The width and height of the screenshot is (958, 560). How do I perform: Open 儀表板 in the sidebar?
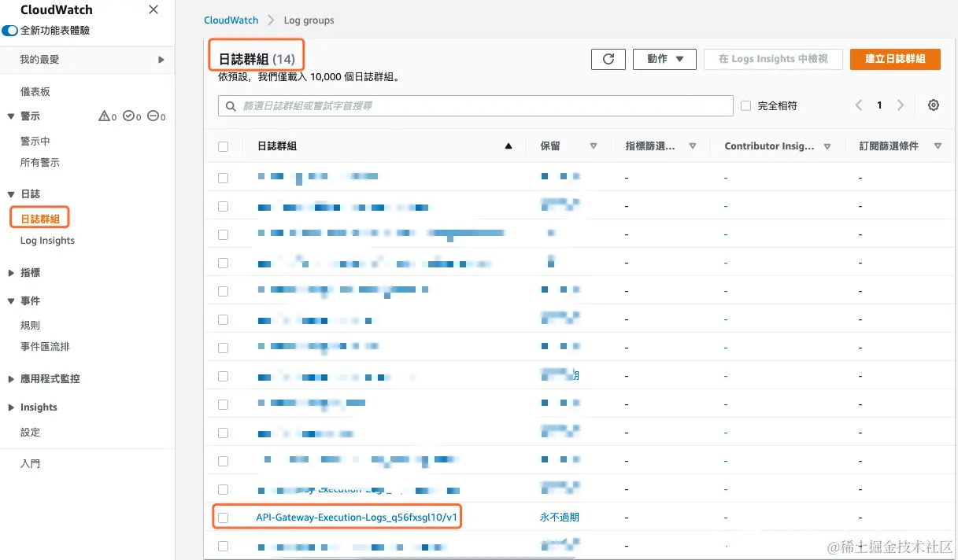click(x=35, y=92)
